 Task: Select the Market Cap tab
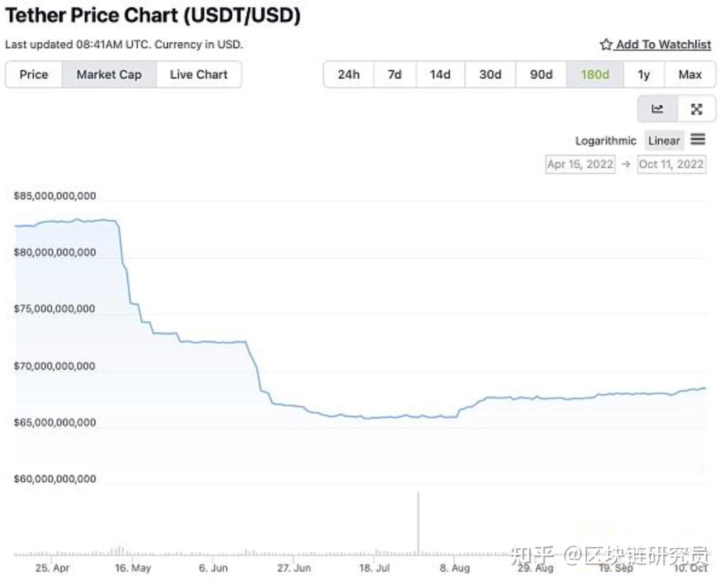click(109, 74)
